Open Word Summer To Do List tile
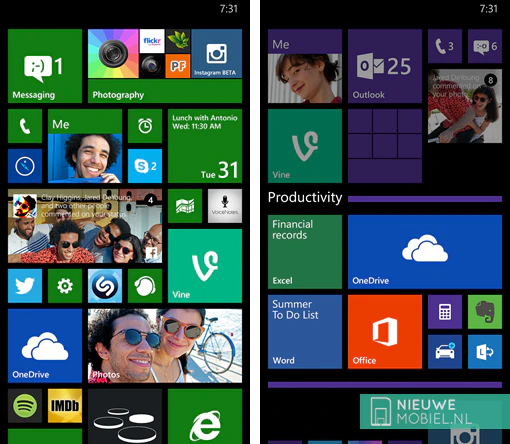Screen dimensions: 510x444 tap(305, 332)
